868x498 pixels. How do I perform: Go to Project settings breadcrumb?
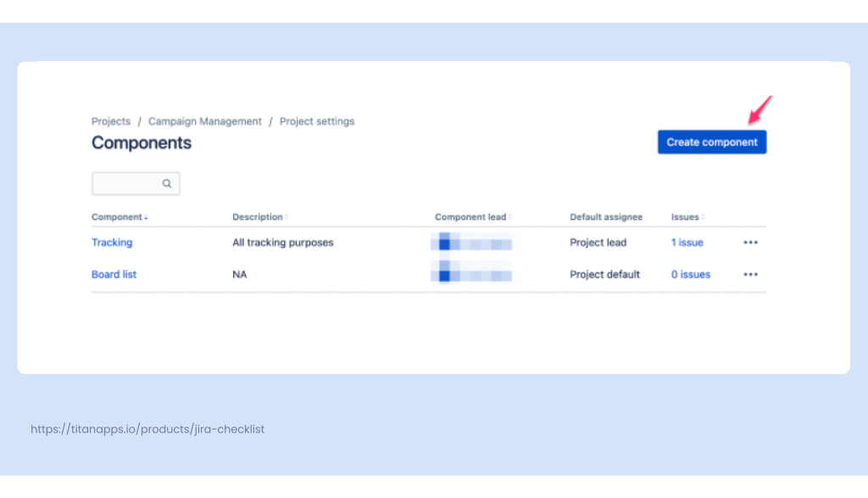click(x=317, y=121)
